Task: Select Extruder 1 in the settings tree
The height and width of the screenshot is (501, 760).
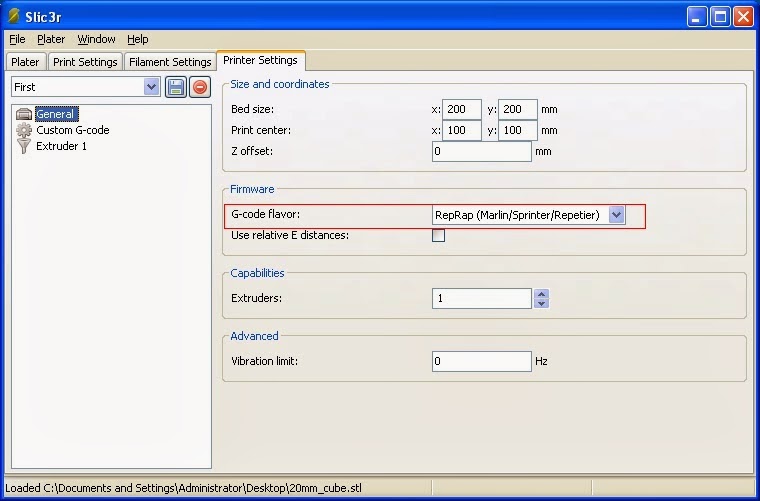Action: pyautogui.click(x=62, y=146)
